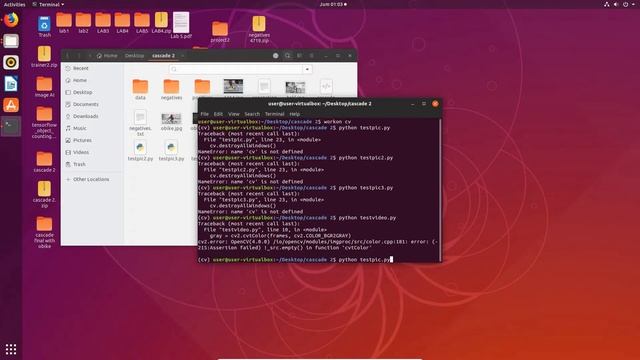Open the terminal Help menu

point(294,114)
